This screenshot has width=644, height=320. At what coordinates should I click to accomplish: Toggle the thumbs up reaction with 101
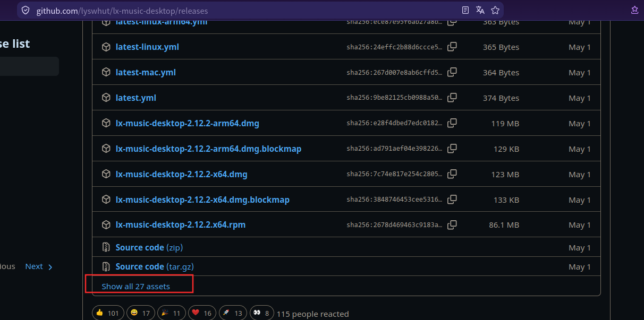coord(108,313)
